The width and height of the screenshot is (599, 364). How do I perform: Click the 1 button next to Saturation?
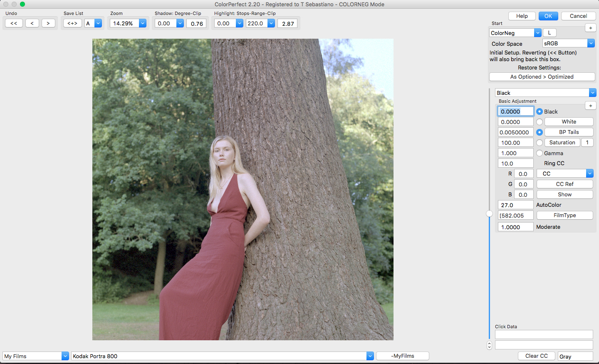(587, 142)
